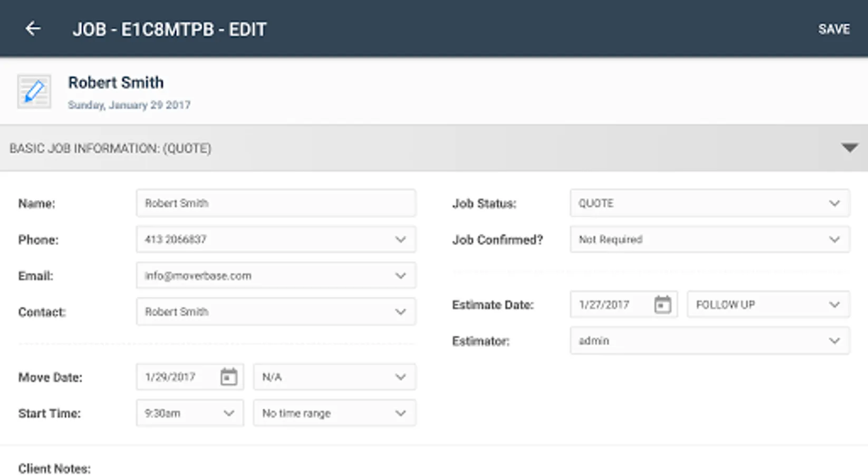Open the N/A dropdown beside Move Date

pyautogui.click(x=334, y=377)
